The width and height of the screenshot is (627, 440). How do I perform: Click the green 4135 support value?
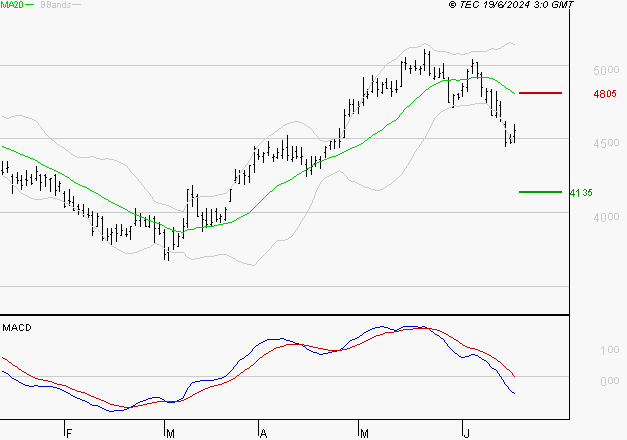pyautogui.click(x=581, y=193)
